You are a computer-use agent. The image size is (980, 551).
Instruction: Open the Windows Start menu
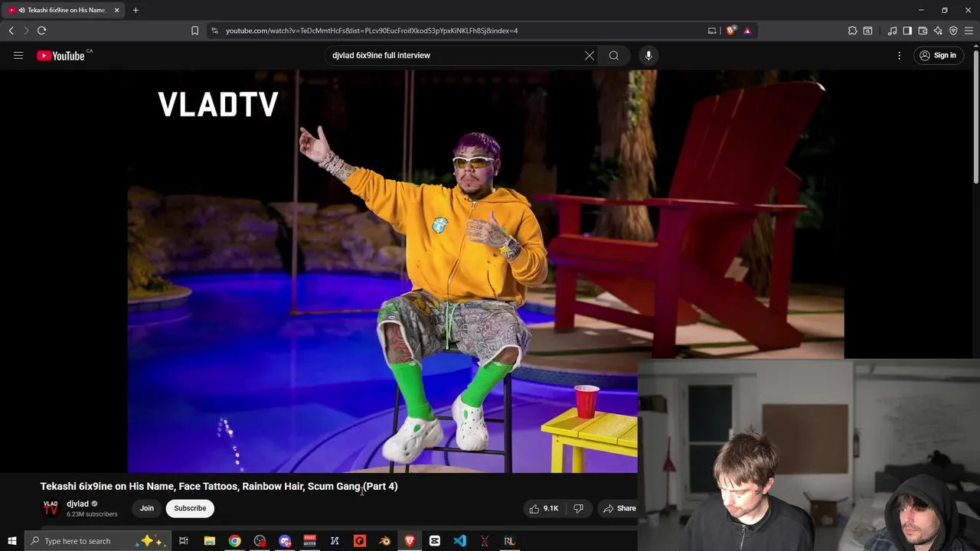click(x=11, y=541)
